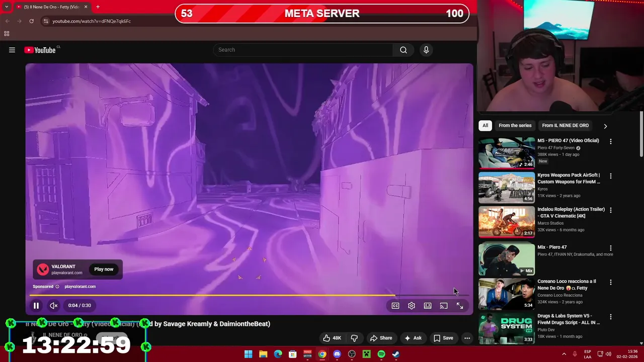Go forward in Chrome
Screen dimensions: 644x362
[x=19, y=21]
